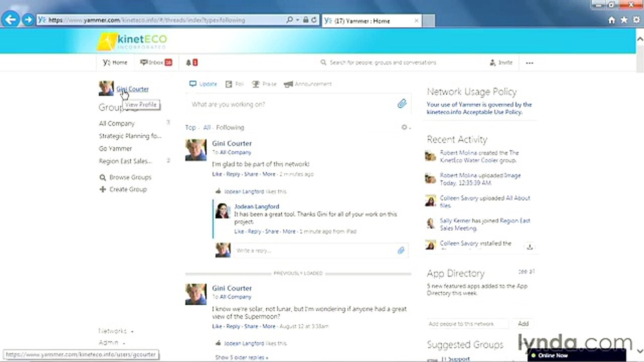Go back with the browser back arrow

(x=11, y=20)
